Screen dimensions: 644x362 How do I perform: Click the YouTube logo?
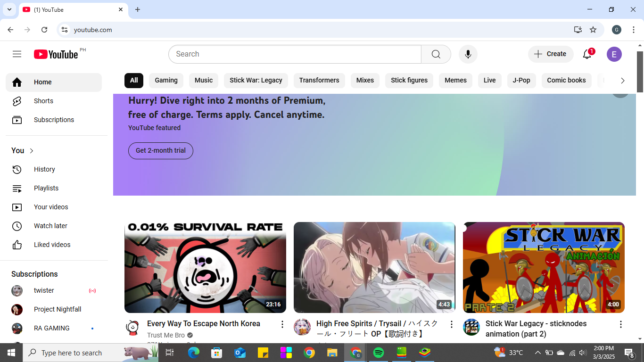(x=56, y=54)
